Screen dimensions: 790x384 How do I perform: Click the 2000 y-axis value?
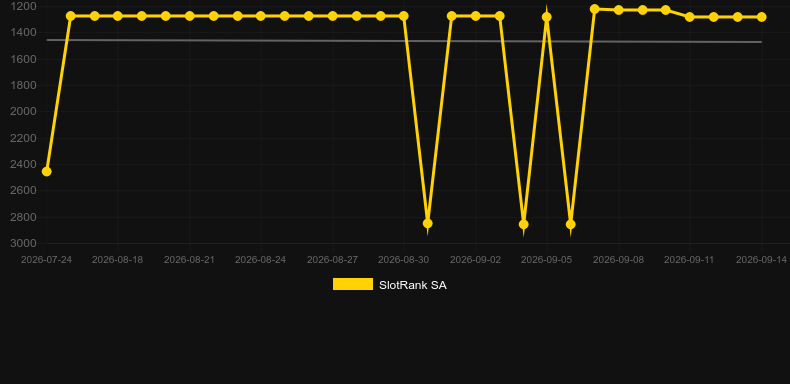pyautogui.click(x=24, y=111)
